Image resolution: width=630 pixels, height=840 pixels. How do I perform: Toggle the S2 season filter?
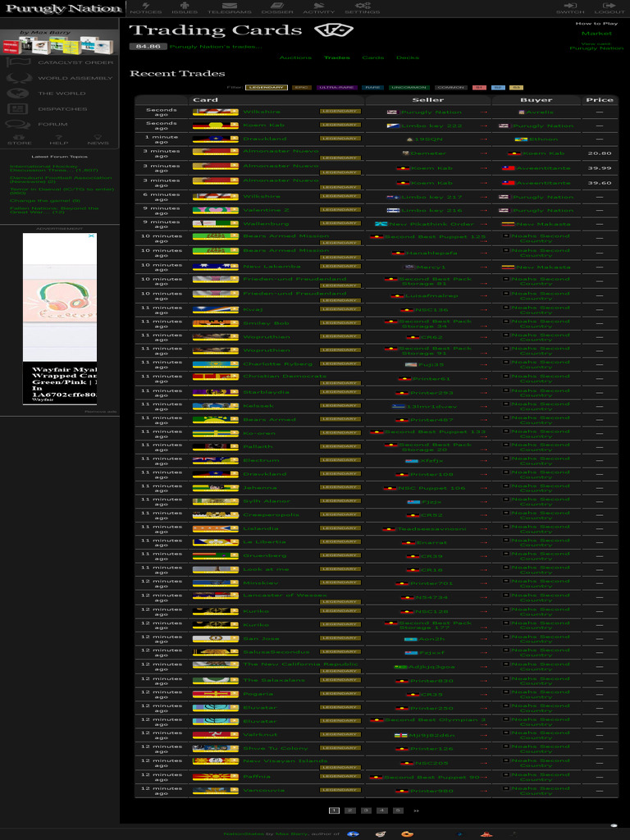(498, 87)
